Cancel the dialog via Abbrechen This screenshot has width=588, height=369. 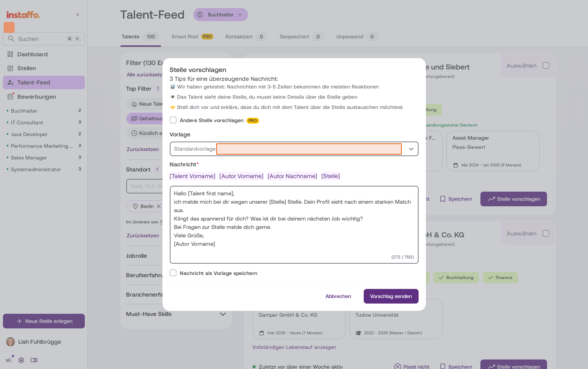(x=338, y=296)
